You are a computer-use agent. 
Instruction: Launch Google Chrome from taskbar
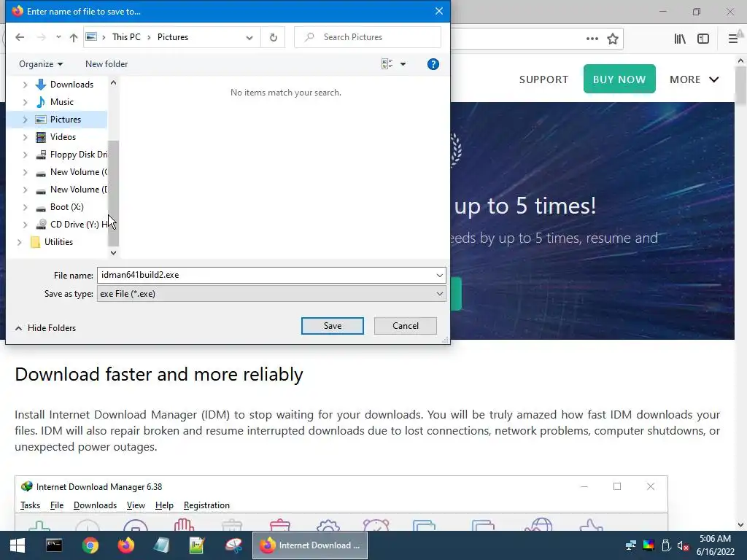[90, 545]
